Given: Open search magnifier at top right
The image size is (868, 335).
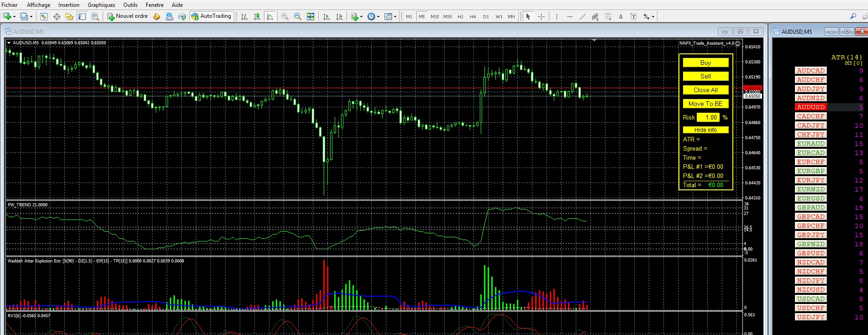Looking at the screenshot, I should [x=853, y=16].
